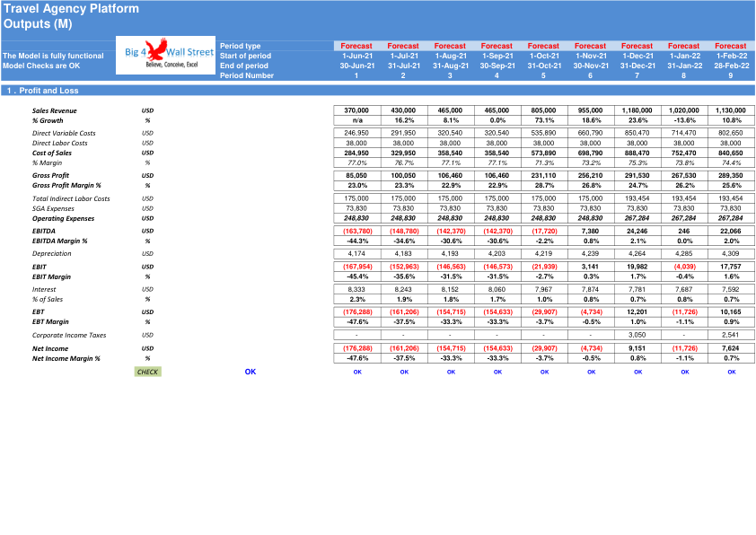This screenshot has height=535, width=756.
Task: Select Net Income cell showing 9,151
Action: click(637, 348)
